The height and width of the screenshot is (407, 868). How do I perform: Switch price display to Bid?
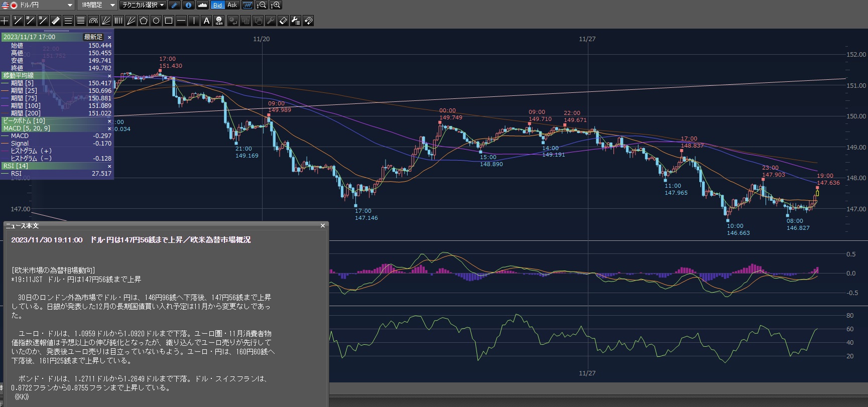click(x=217, y=5)
